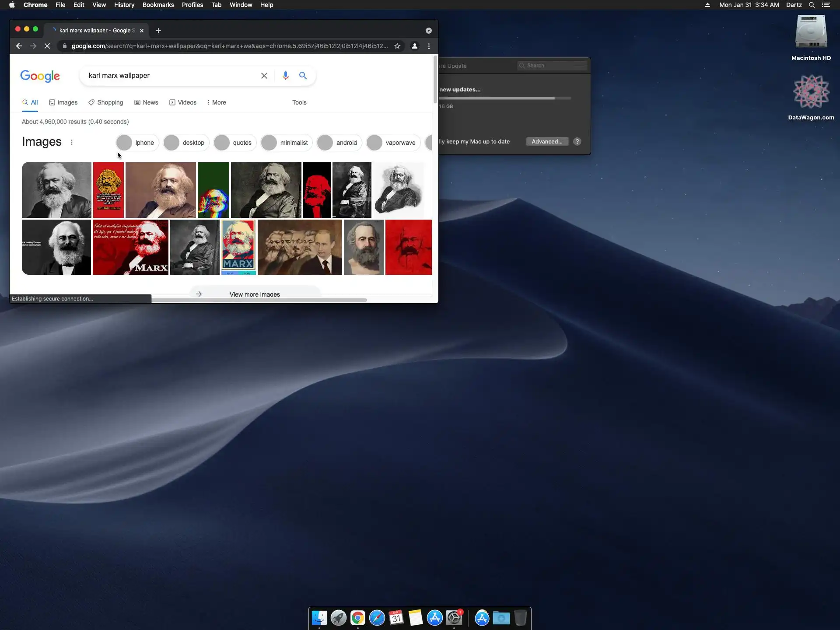Open a new Chrome tab
This screenshot has height=630, width=840.
pos(158,31)
